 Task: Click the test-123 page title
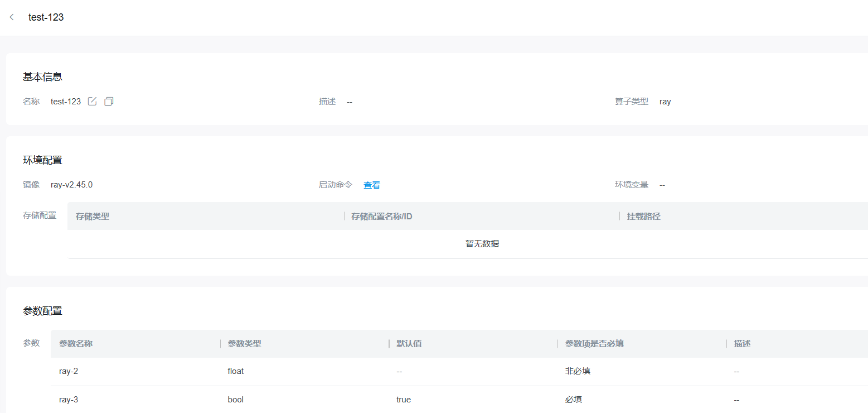point(46,17)
